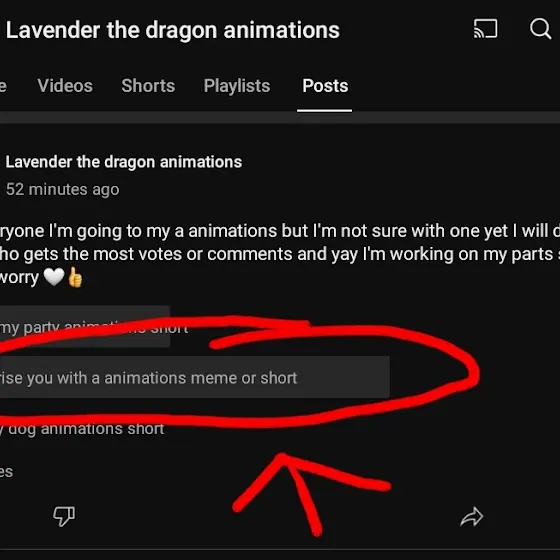Select the Posts tab
The height and width of the screenshot is (560, 560).
pyautogui.click(x=325, y=86)
